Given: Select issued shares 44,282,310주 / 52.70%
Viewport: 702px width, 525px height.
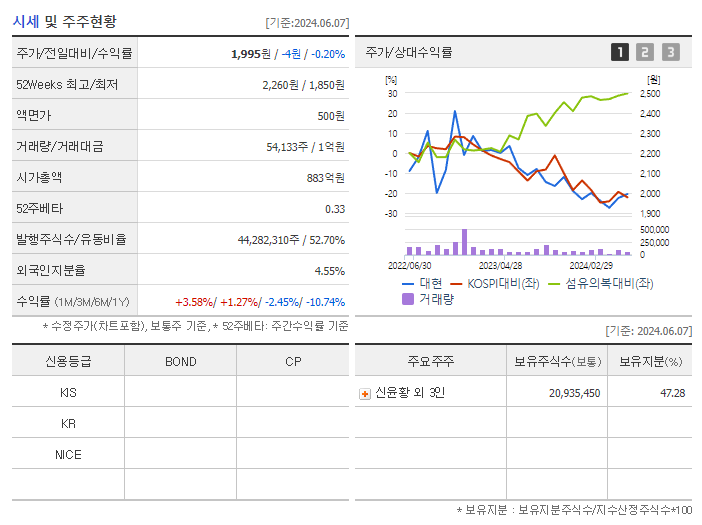Looking at the screenshot, I should tap(291, 240).
